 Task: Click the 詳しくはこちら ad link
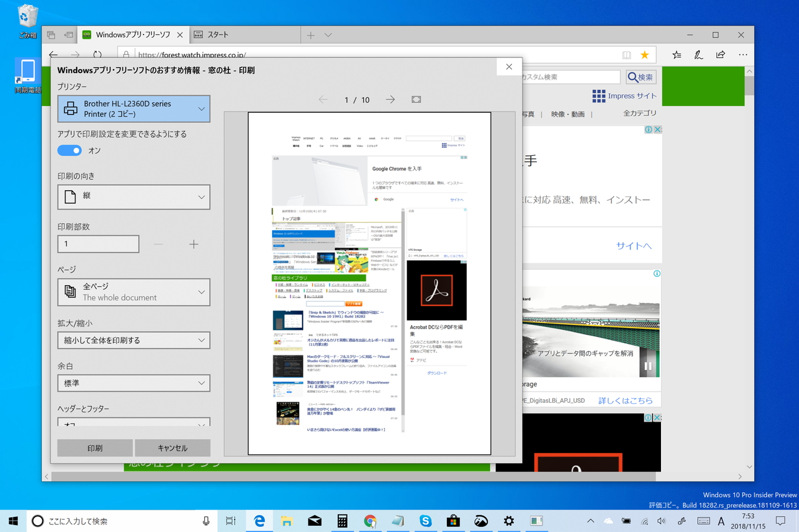[x=625, y=400]
